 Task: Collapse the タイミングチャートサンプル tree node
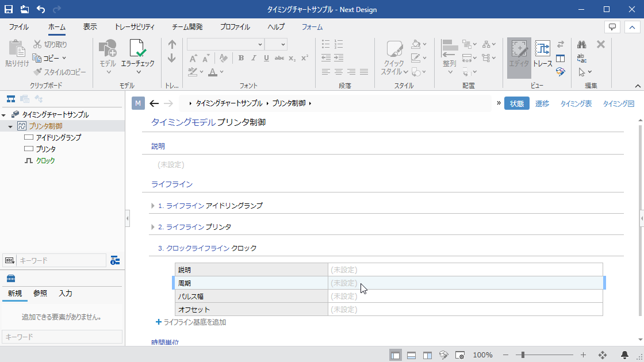point(3,115)
